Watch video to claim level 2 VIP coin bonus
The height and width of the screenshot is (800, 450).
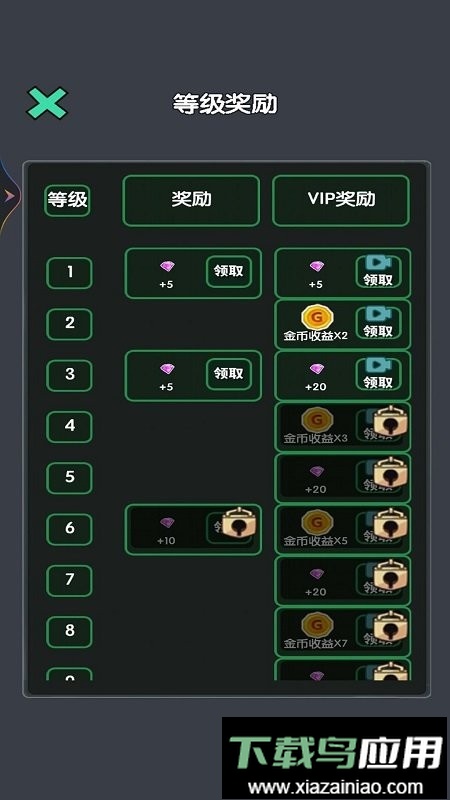(378, 323)
